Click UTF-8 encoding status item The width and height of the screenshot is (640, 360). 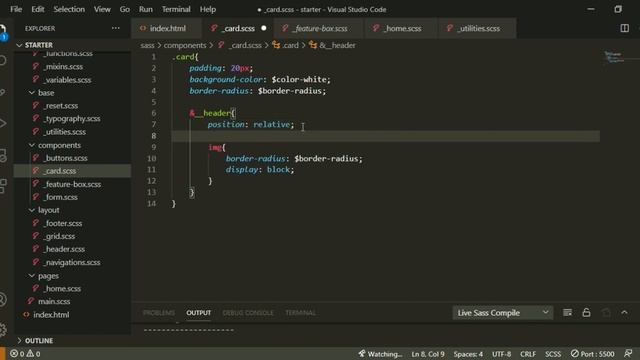tap(502, 354)
